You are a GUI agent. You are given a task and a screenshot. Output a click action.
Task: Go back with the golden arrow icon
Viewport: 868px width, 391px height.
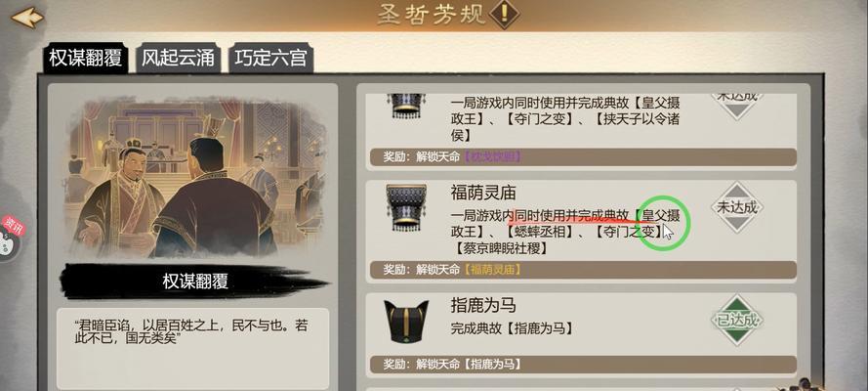pyautogui.click(x=27, y=17)
